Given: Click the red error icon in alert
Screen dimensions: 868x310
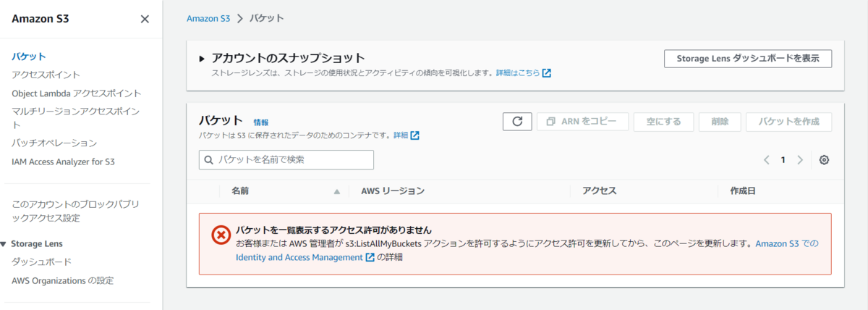Looking at the screenshot, I should (x=221, y=235).
